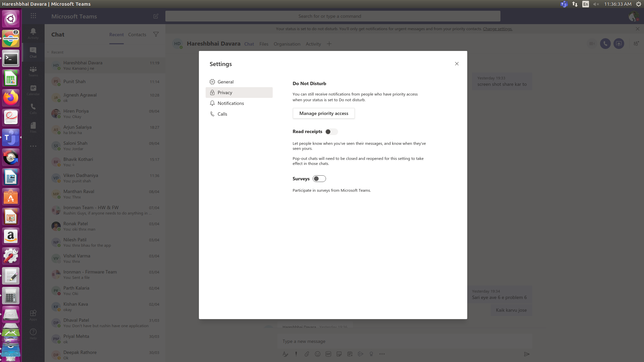
Task: Open the chat list filter
Action: click(156, 34)
